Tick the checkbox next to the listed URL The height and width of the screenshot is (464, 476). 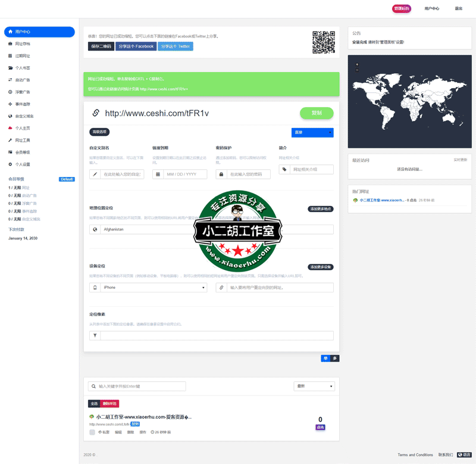pos(92,432)
